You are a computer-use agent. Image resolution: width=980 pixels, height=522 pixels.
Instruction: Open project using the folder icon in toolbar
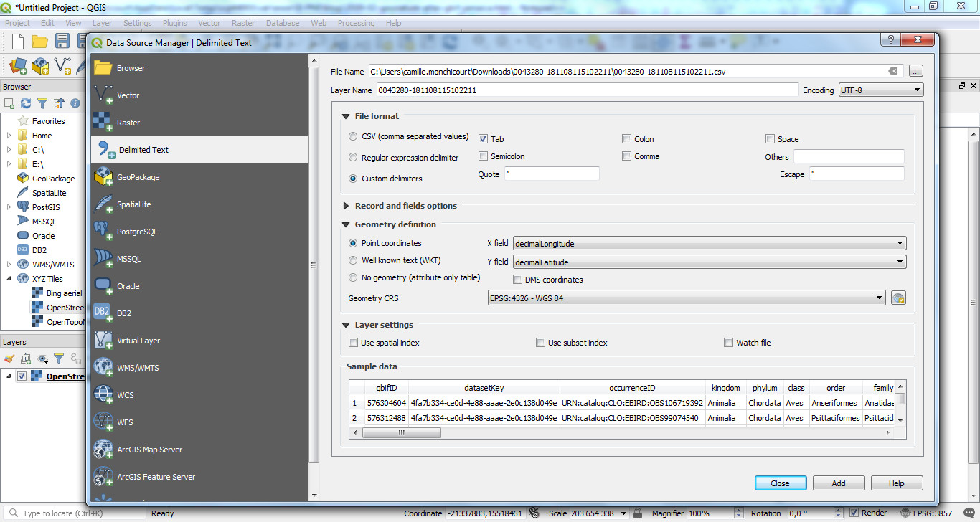[x=40, y=41]
